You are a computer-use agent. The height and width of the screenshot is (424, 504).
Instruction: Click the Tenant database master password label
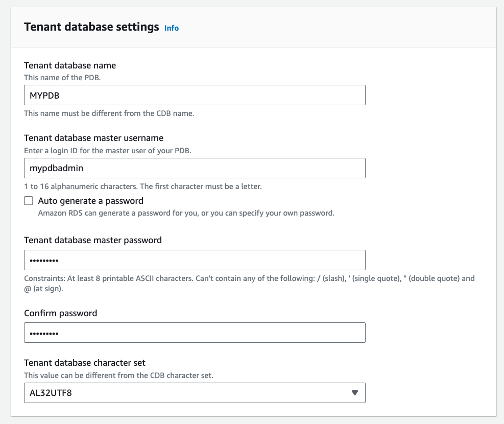click(x=93, y=240)
